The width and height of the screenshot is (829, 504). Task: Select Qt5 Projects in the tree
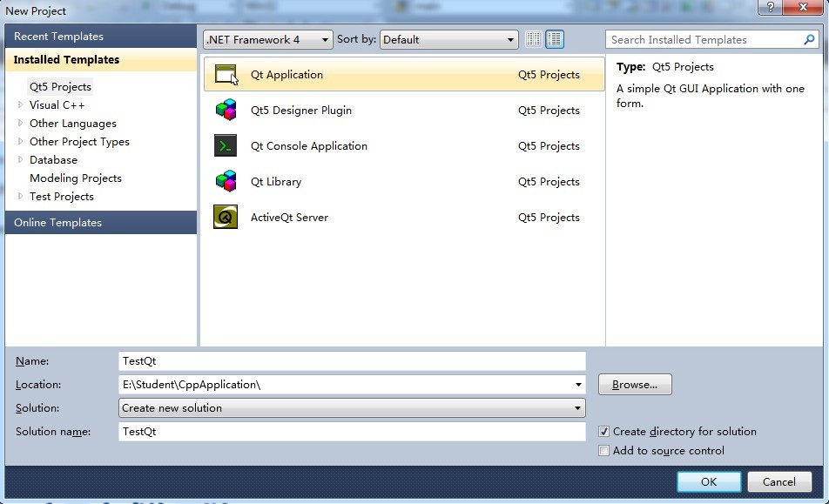pos(60,87)
